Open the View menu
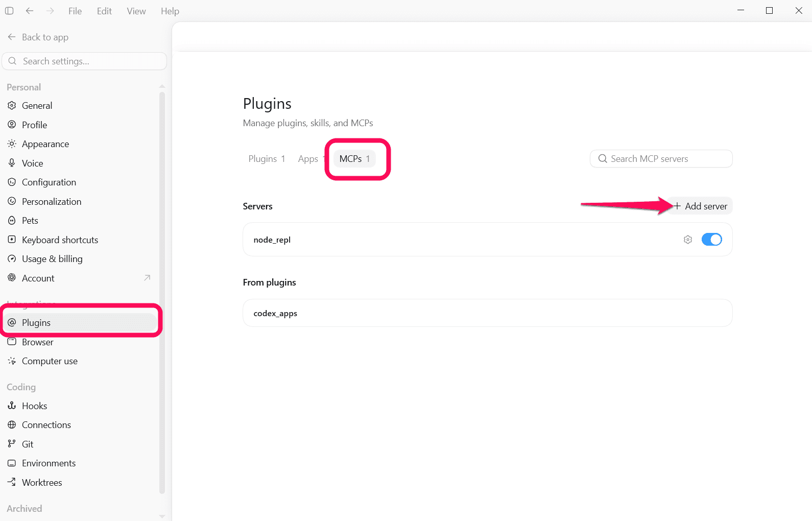The height and width of the screenshot is (521, 812). pyautogui.click(x=136, y=11)
